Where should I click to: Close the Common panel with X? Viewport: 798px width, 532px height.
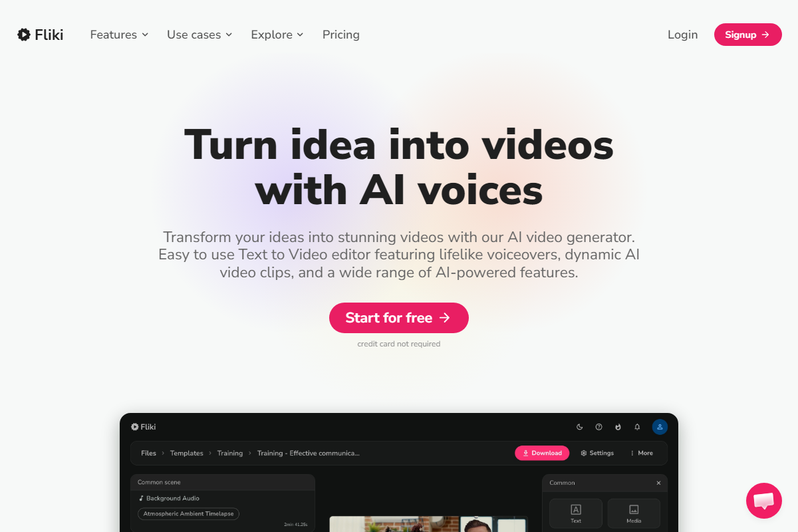click(658, 483)
